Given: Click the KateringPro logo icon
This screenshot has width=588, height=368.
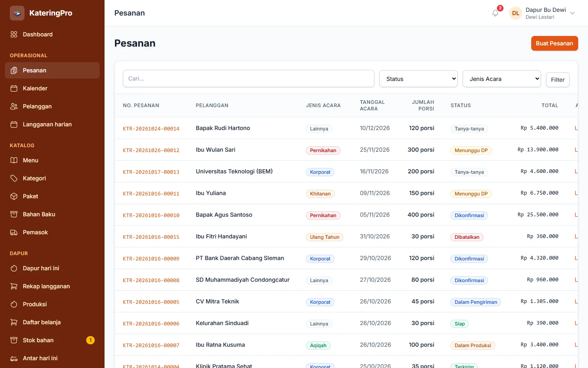Looking at the screenshot, I should 17,13.
